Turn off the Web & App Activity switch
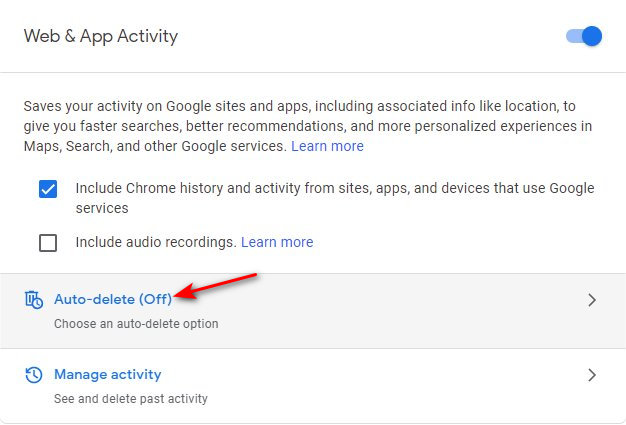Screen dimensions: 626x425 click(x=584, y=37)
